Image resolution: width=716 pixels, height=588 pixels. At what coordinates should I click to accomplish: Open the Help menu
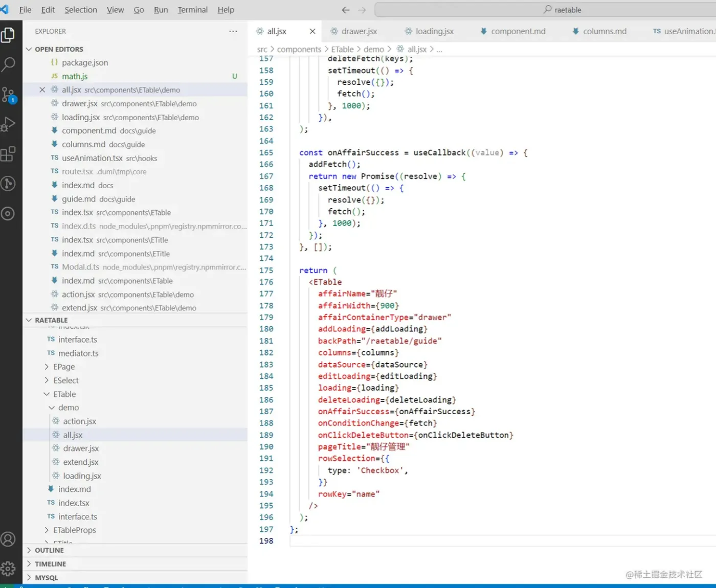(x=226, y=10)
